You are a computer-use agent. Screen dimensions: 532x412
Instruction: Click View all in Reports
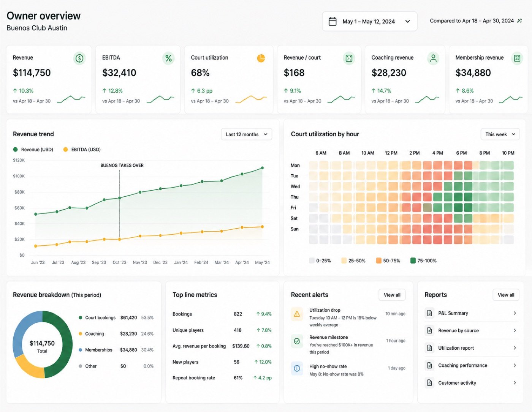506,295
